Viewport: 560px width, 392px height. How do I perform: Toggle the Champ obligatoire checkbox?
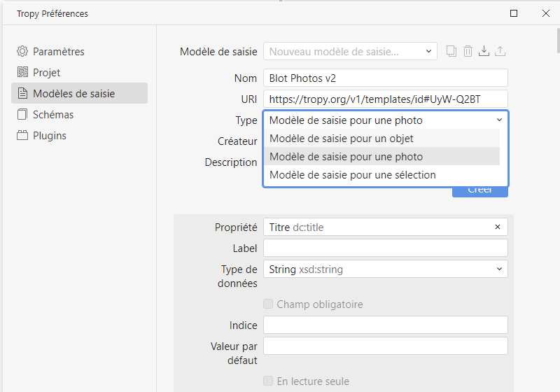pyautogui.click(x=268, y=304)
